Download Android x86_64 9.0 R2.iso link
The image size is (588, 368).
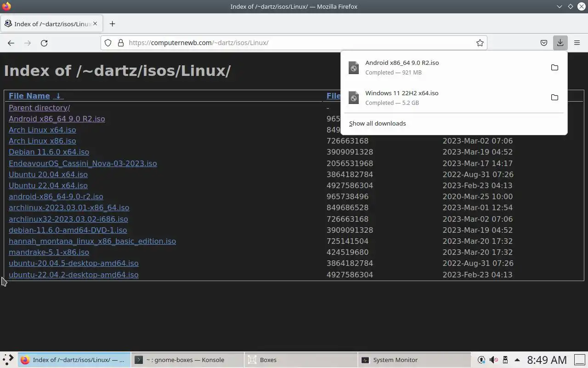pyautogui.click(x=57, y=119)
